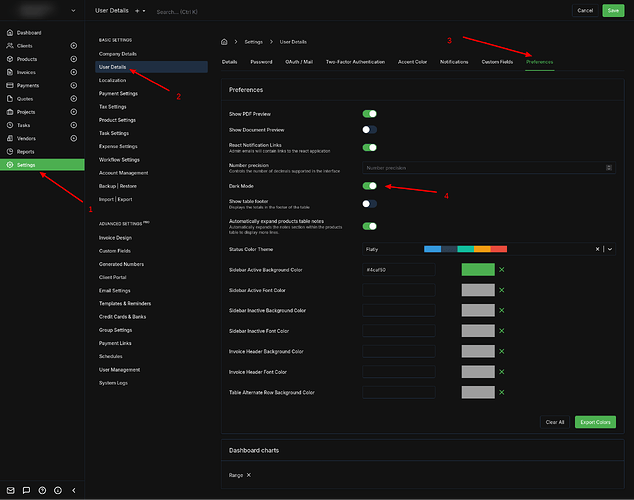Adjust Number precision stepper arrows

click(609, 168)
